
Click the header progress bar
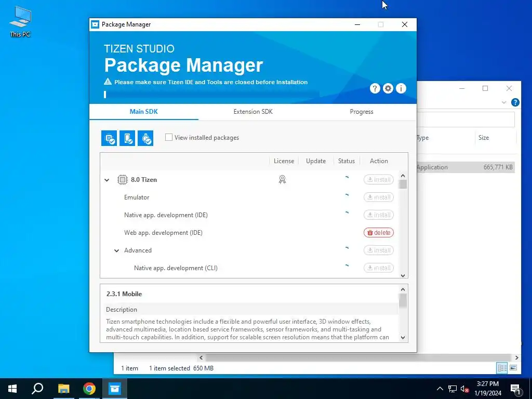coord(212,95)
